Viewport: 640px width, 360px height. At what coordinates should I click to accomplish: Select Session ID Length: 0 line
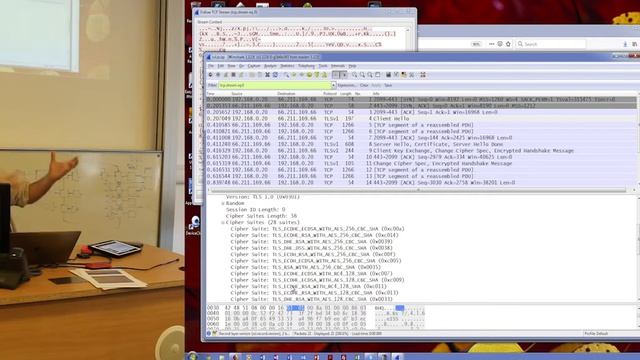tap(255, 210)
